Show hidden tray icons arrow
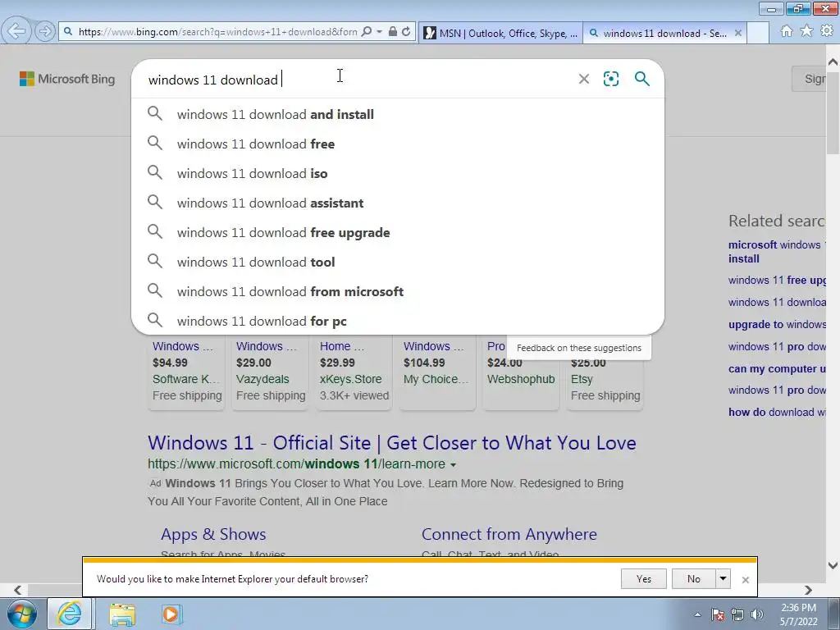Screen dimensions: 840x630 [x=697, y=614]
